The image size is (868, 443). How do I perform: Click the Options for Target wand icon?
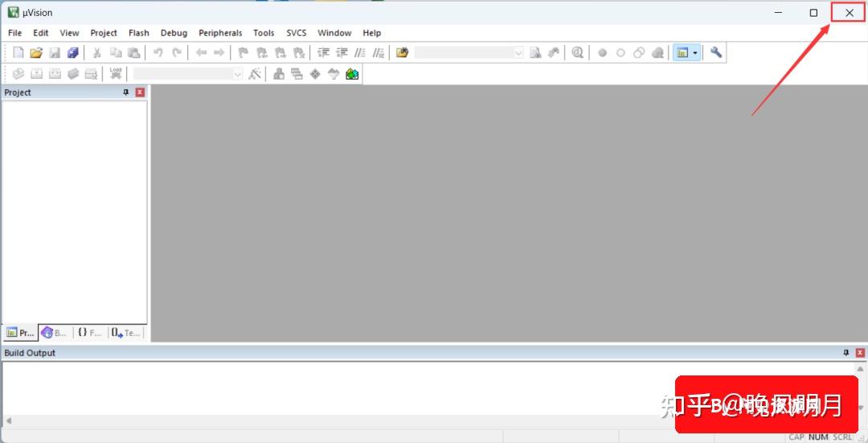point(255,74)
